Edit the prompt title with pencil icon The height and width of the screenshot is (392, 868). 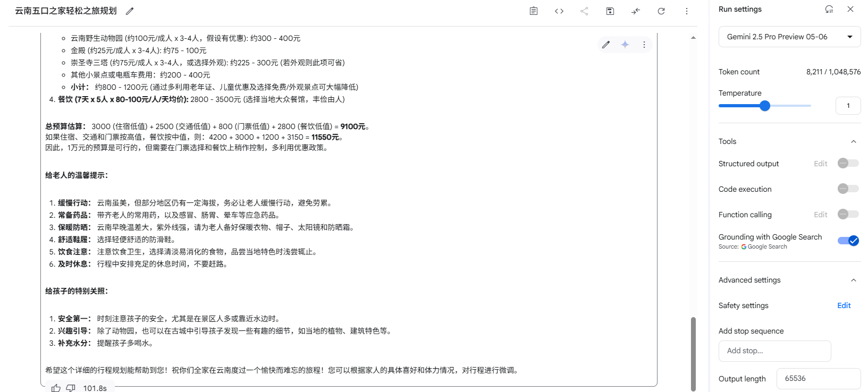coord(130,11)
